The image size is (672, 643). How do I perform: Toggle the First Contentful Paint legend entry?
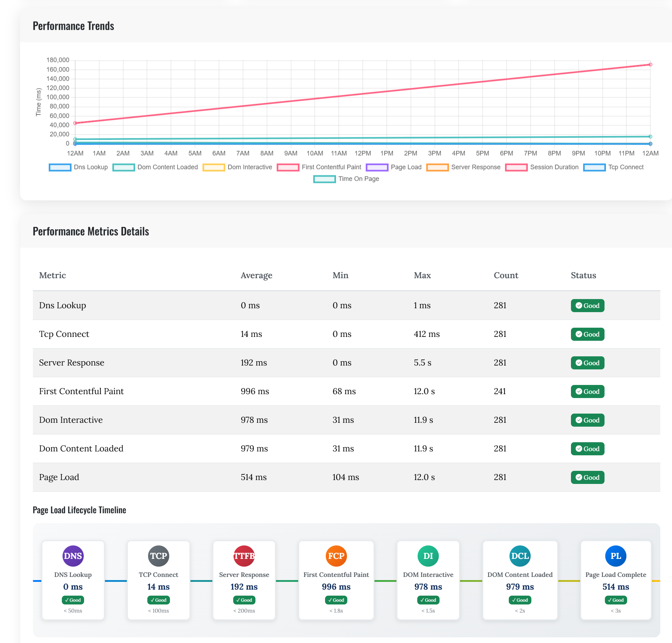click(x=331, y=167)
